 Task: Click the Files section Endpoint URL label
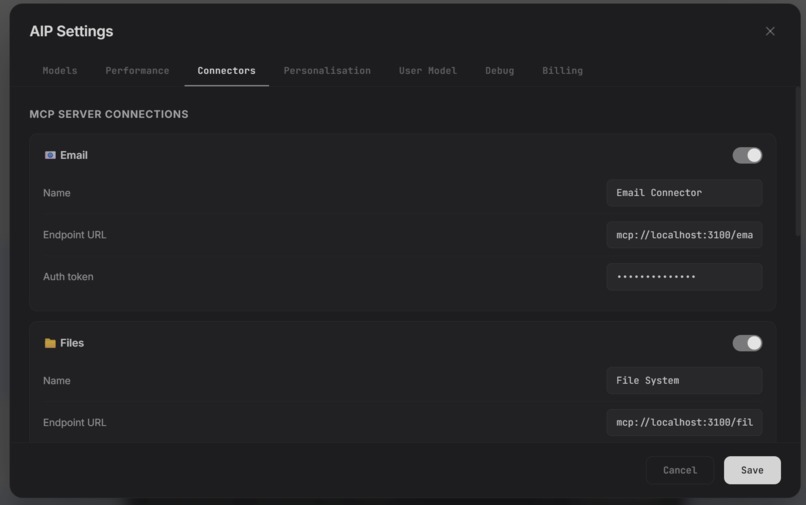coord(75,422)
